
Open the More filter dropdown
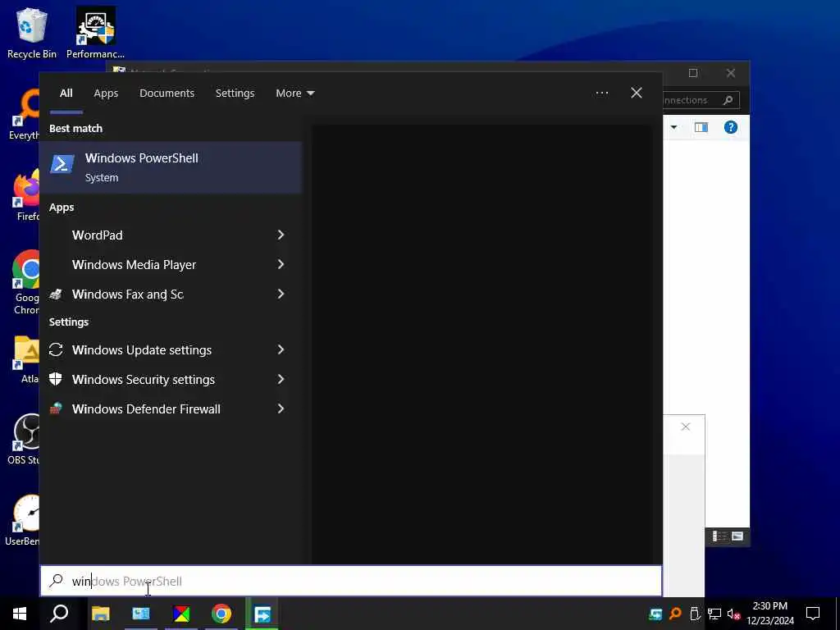(x=294, y=94)
